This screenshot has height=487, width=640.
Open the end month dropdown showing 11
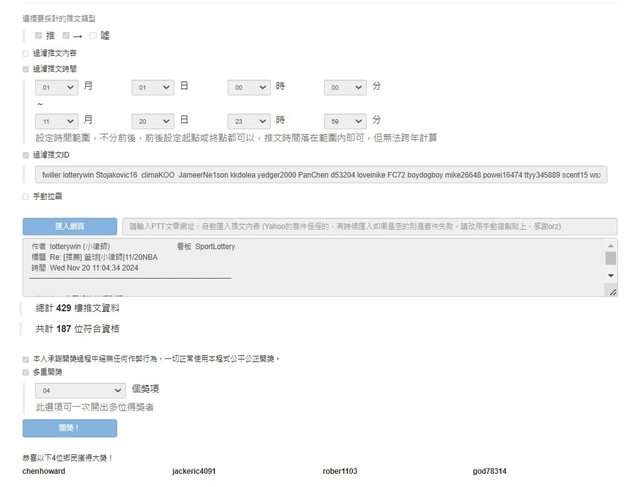coord(57,120)
